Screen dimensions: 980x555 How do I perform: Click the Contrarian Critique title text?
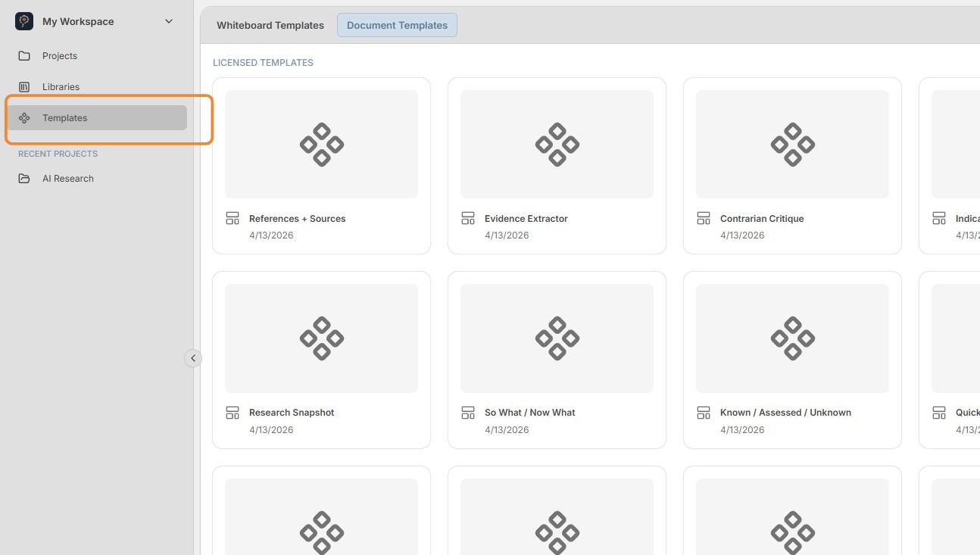coord(762,219)
